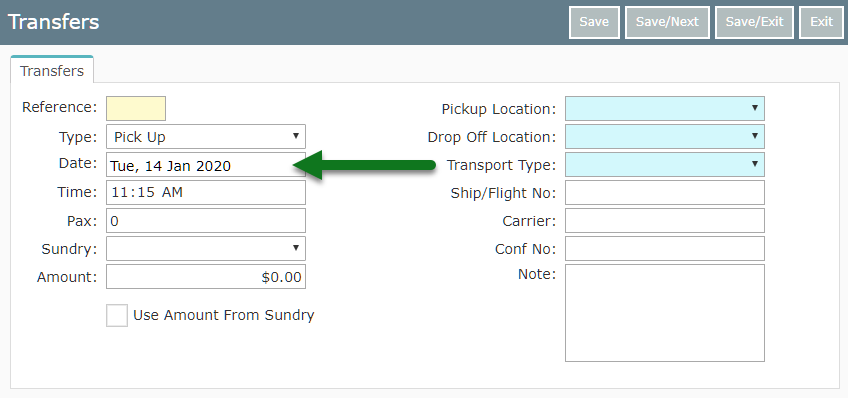Click inside the Note text area
The image size is (848, 398).
pos(665,313)
